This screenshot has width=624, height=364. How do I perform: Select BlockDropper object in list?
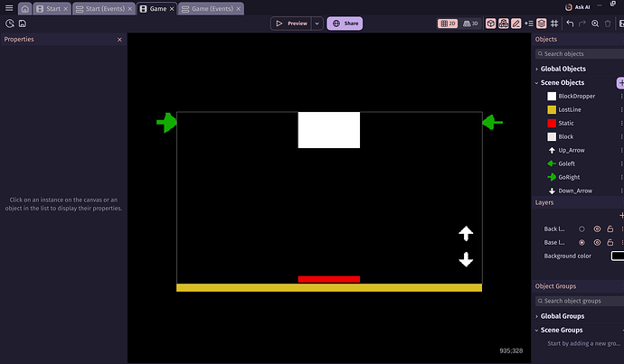(x=579, y=96)
